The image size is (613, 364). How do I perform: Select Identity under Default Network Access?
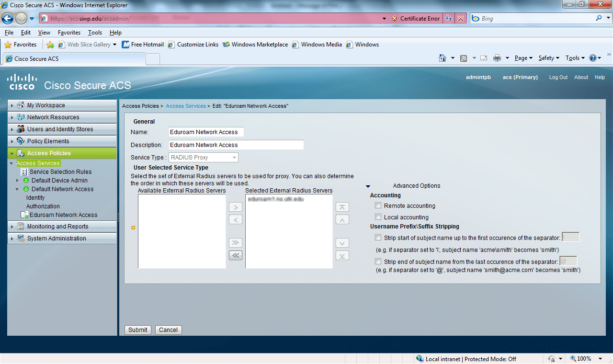pos(35,198)
